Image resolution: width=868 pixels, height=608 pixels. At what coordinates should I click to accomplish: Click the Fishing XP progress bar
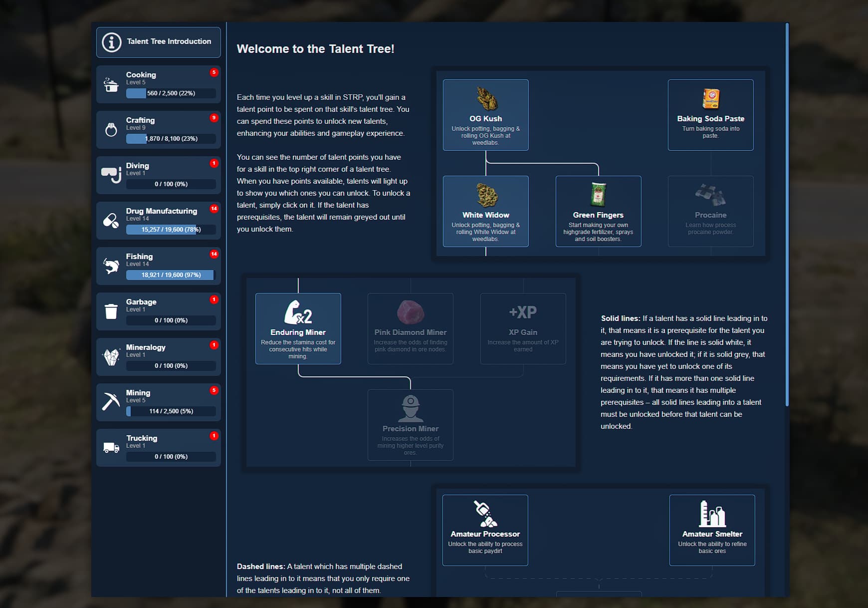click(171, 275)
